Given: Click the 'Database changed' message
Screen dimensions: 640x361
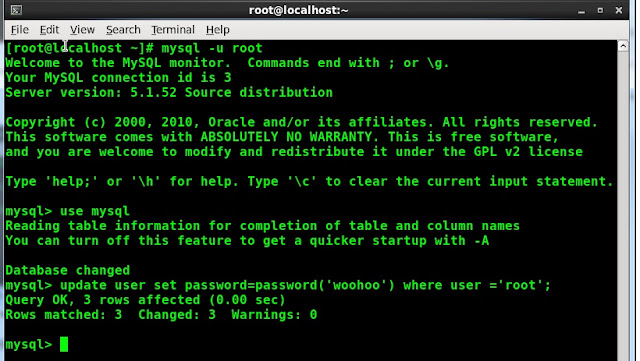Looking at the screenshot, I should (68, 270).
